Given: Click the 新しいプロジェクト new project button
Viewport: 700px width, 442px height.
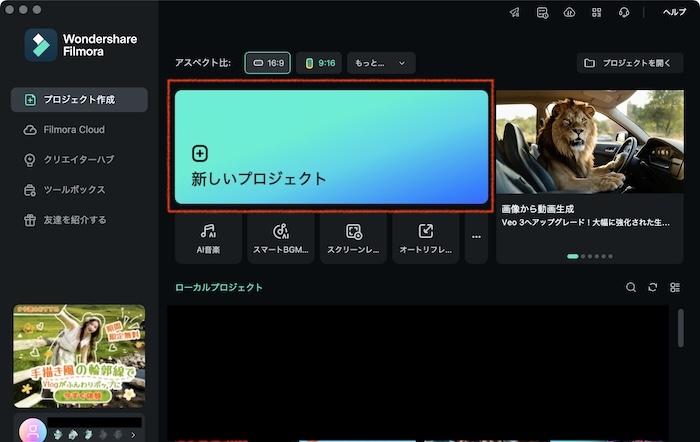Looking at the screenshot, I should 331,147.
